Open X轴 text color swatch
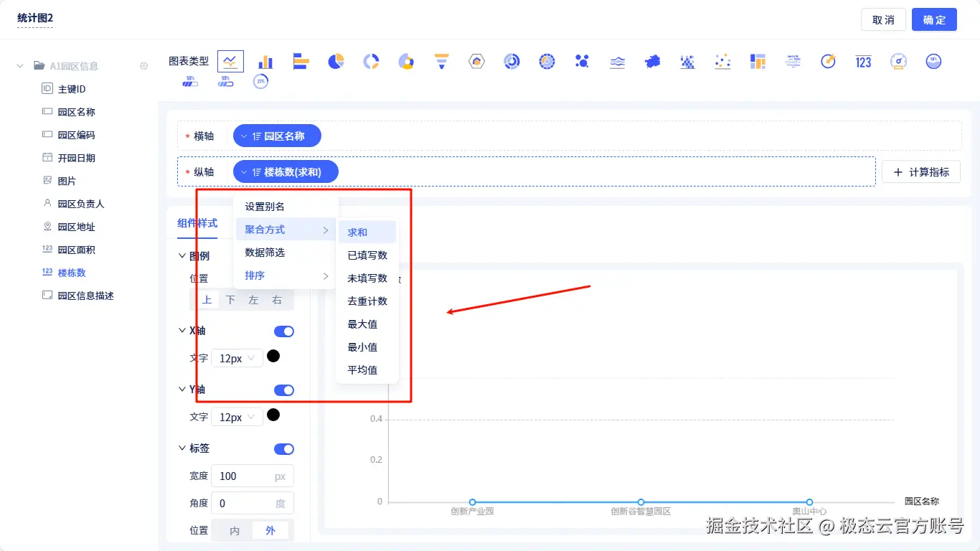The height and width of the screenshot is (551, 980). (273, 356)
